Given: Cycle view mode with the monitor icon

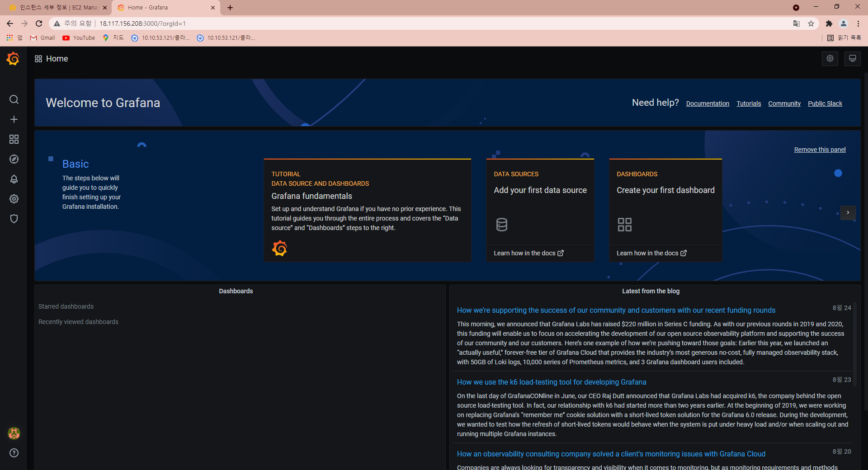Looking at the screenshot, I should click(x=853, y=59).
